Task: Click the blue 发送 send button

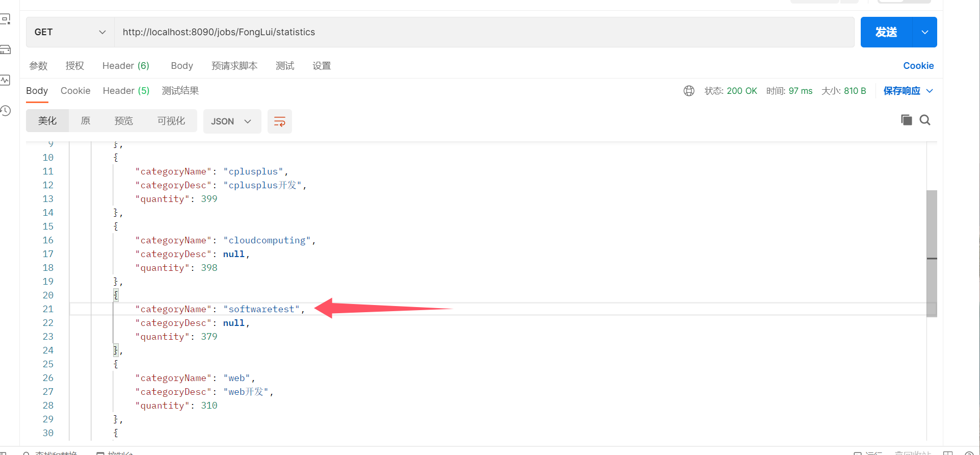Action: pos(886,32)
